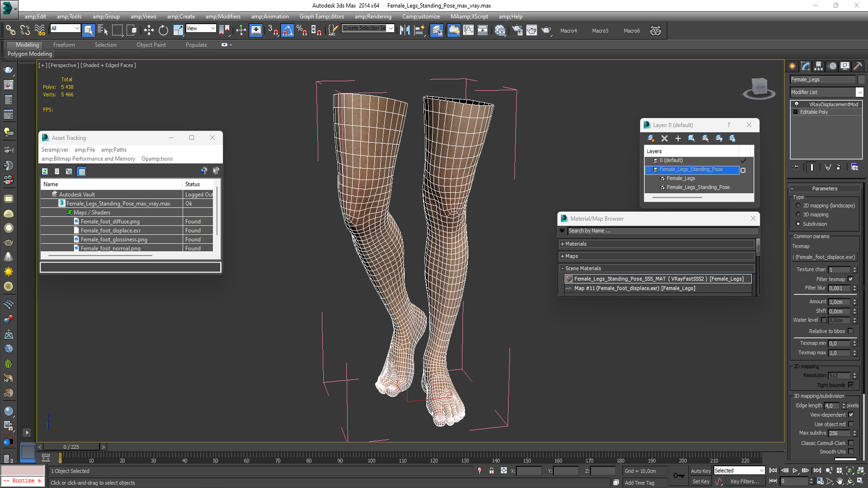Click the Play Animation button
The image size is (868, 488).
pyautogui.click(x=795, y=471)
